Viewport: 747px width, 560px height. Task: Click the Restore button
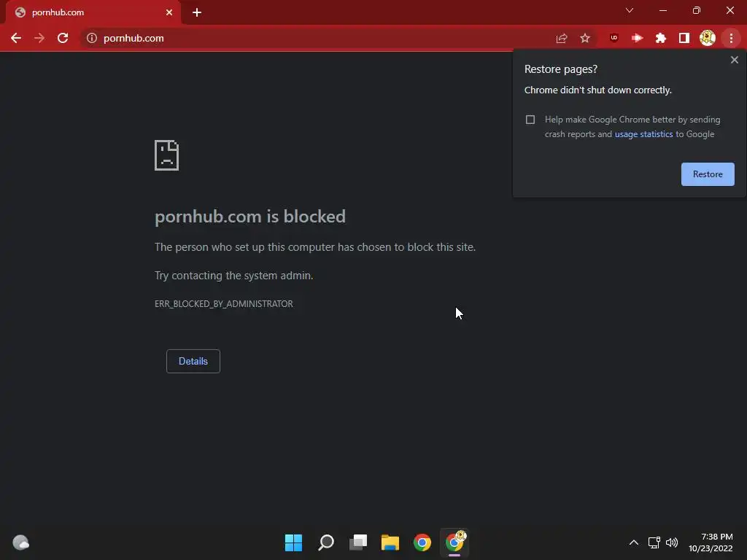pos(708,174)
